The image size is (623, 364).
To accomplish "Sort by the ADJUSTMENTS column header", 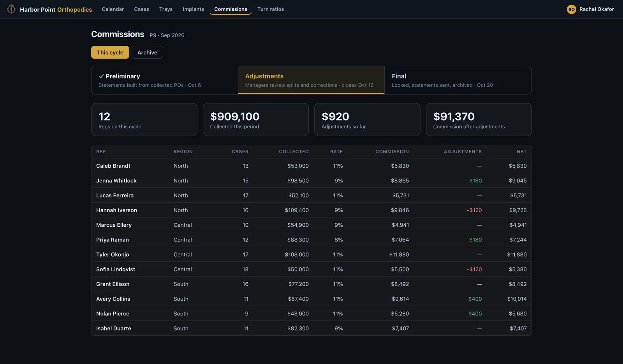I will 463,152.
